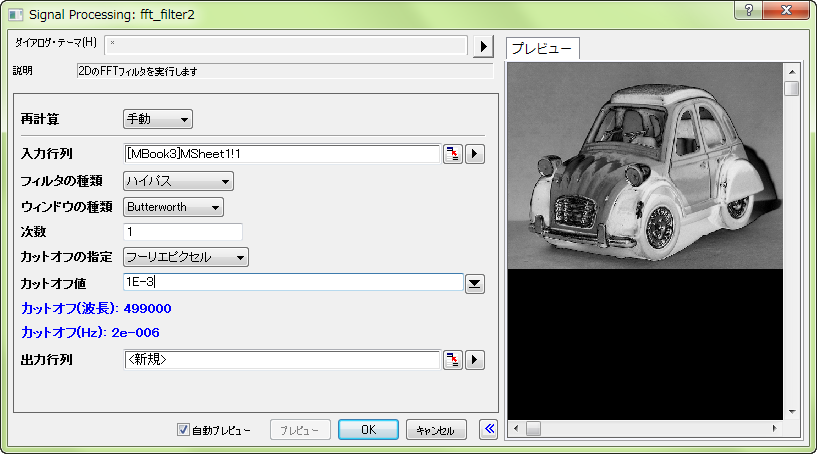
Task: Click the カットオフ(Hz): 2e-006 text
Action: 91,333
